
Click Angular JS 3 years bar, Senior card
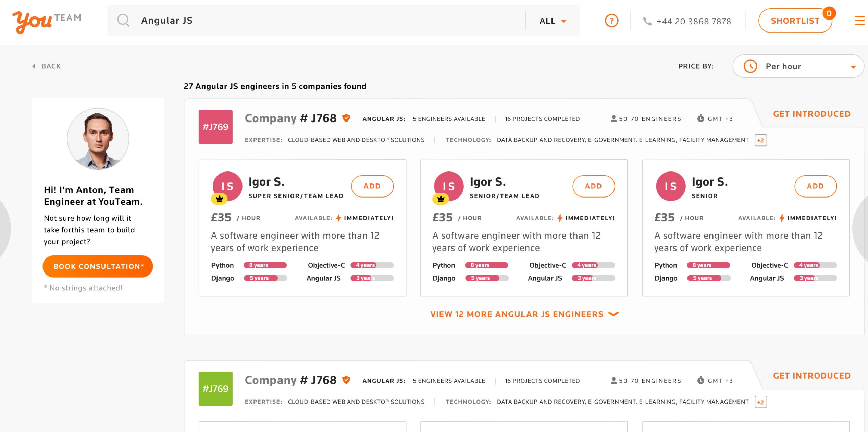point(815,278)
